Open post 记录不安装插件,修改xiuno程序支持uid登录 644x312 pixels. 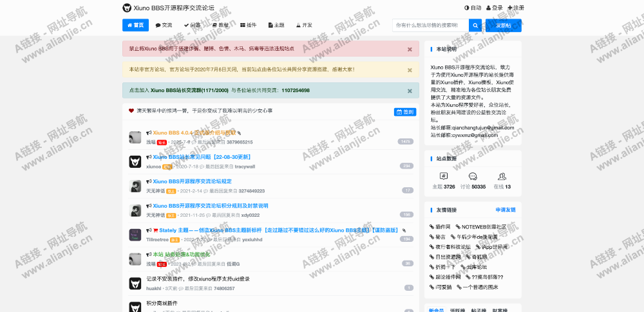(198, 279)
